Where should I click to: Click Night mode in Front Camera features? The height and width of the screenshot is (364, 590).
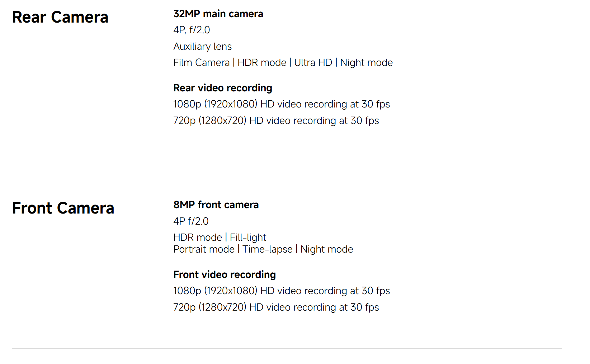click(327, 249)
